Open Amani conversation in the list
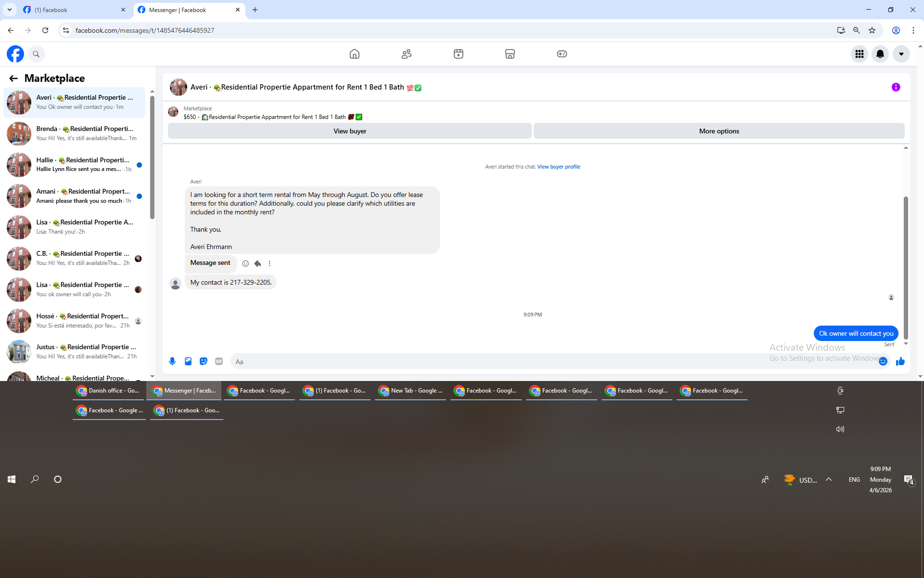The width and height of the screenshot is (924, 578). click(x=75, y=196)
